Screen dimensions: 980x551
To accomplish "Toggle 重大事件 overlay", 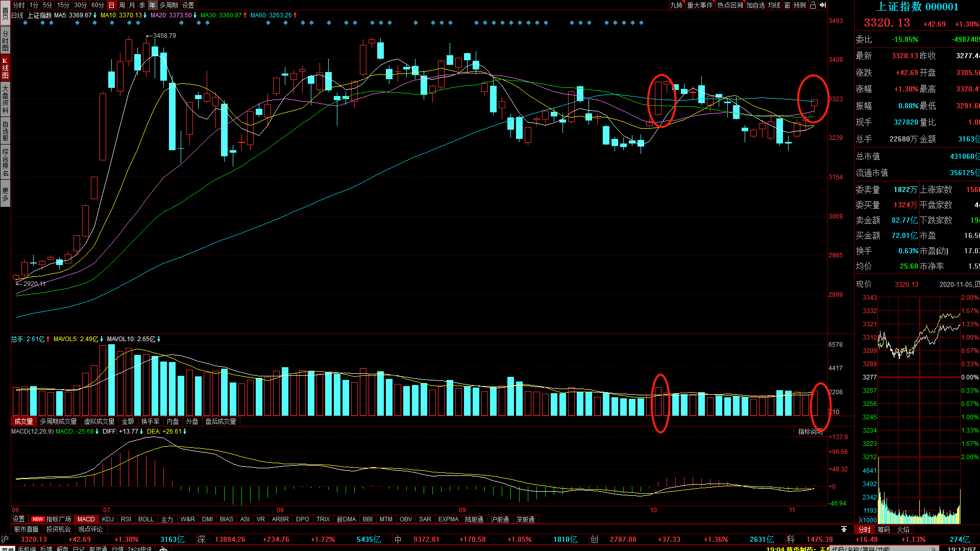I will coord(700,5).
